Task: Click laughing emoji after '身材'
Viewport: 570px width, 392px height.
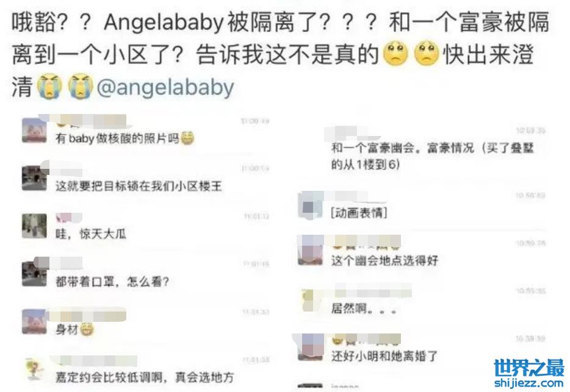Action: (x=87, y=330)
